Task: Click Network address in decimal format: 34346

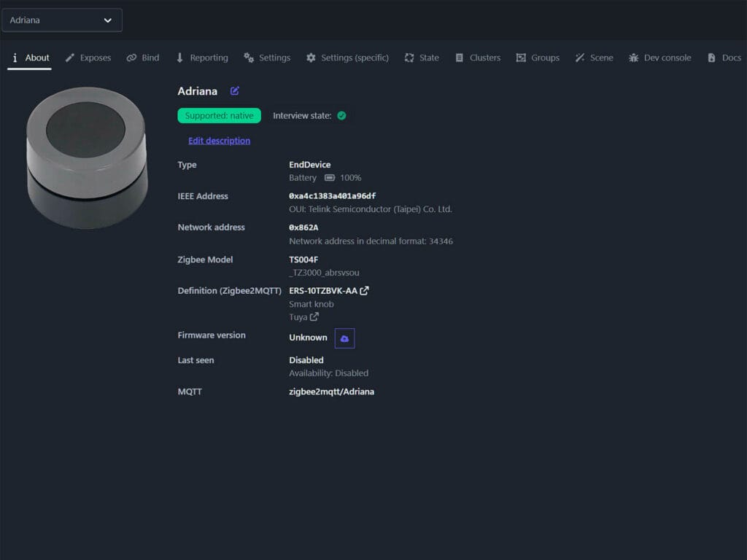Action: [x=371, y=241]
